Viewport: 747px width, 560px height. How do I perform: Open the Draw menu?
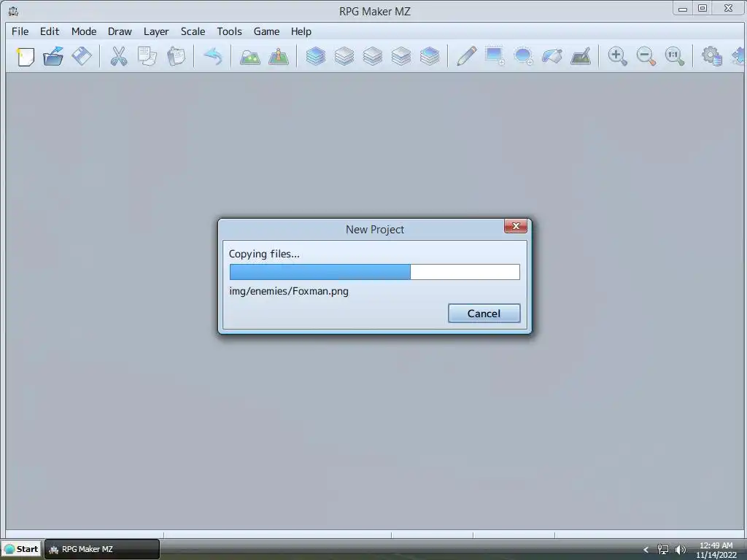click(x=120, y=31)
